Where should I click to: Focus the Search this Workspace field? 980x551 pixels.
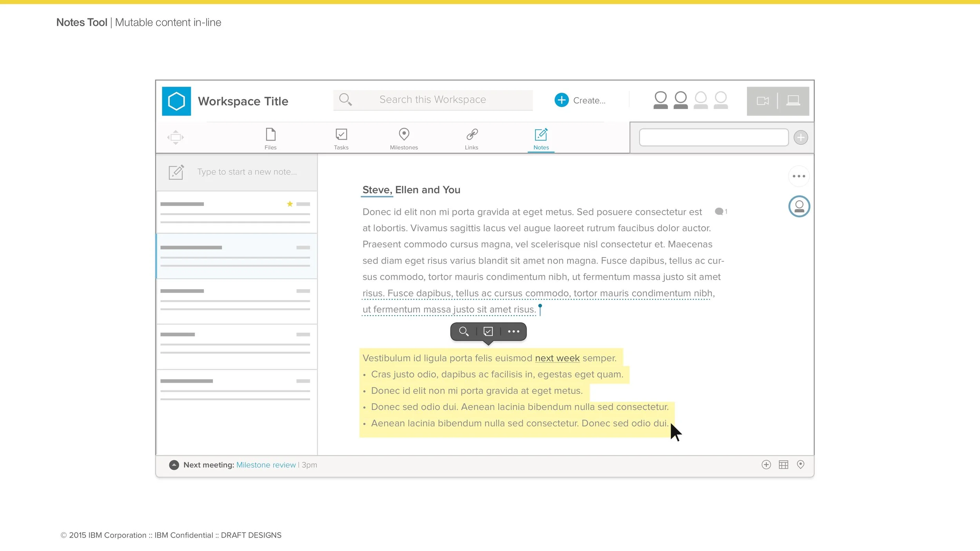pyautogui.click(x=433, y=100)
